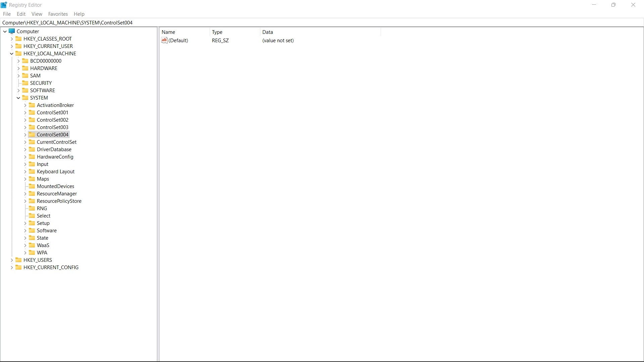
Task: Select the Setup key
Action: [x=43, y=223]
